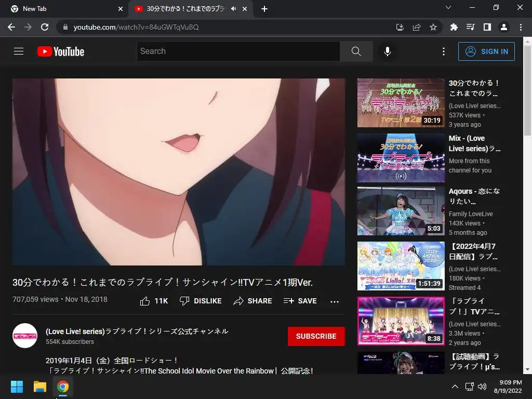Save video to a playlist
532x399 pixels.
coord(300,301)
